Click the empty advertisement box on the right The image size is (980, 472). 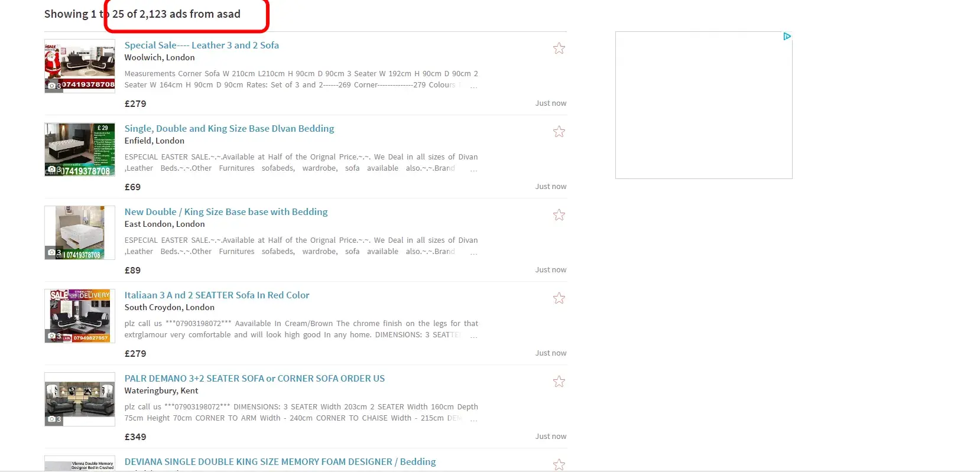pos(703,106)
